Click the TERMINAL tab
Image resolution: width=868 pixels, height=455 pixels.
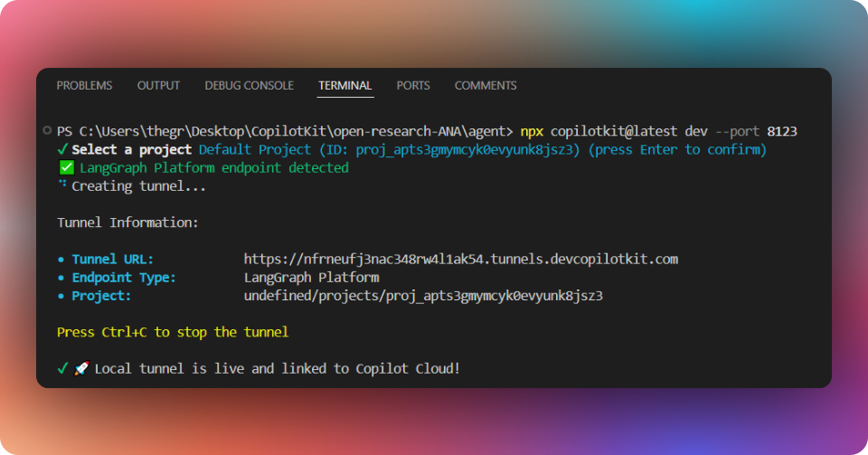pos(344,85)
